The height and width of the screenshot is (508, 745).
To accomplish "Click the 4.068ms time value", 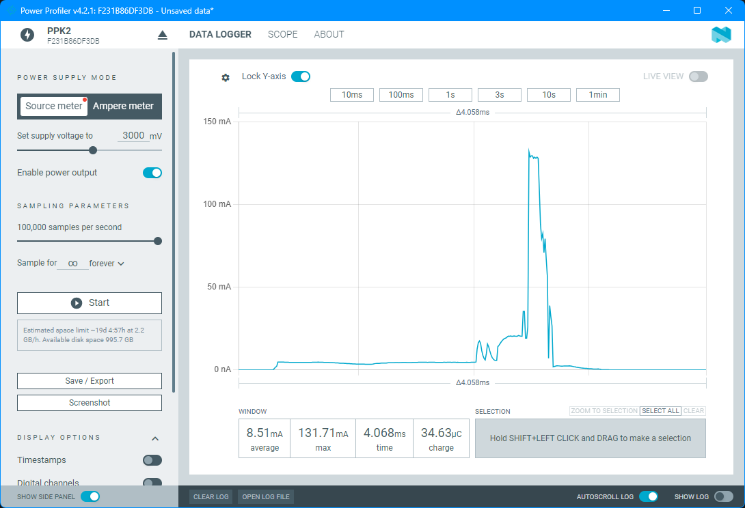I will pos(384,433).
